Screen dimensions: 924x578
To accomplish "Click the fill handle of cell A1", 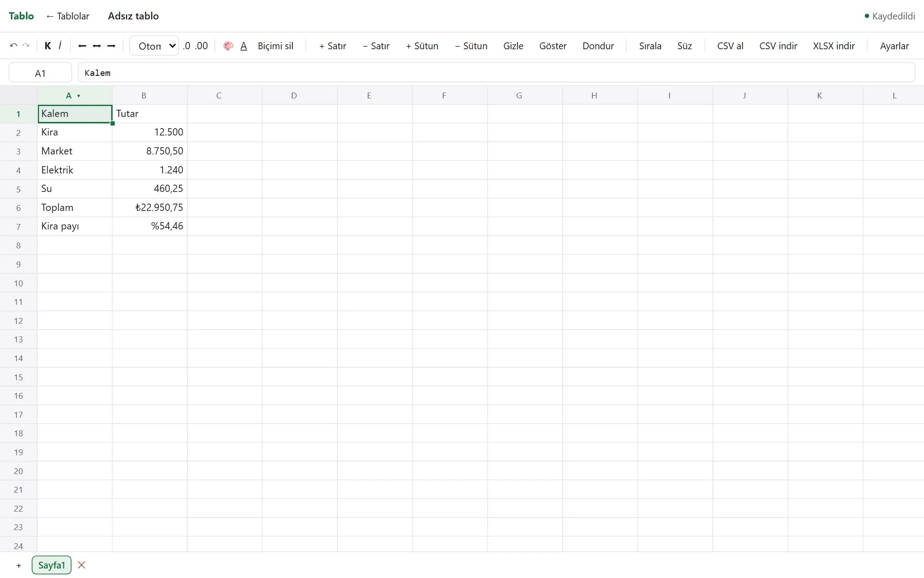I will (x=112, y=123).
